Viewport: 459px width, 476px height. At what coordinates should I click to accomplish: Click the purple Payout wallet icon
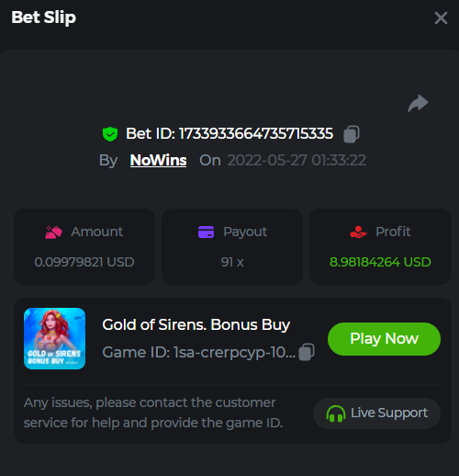click(206, 232)
